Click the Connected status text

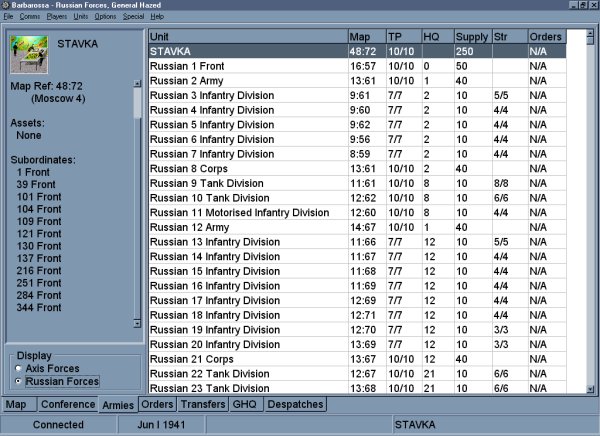pos(58,425)
